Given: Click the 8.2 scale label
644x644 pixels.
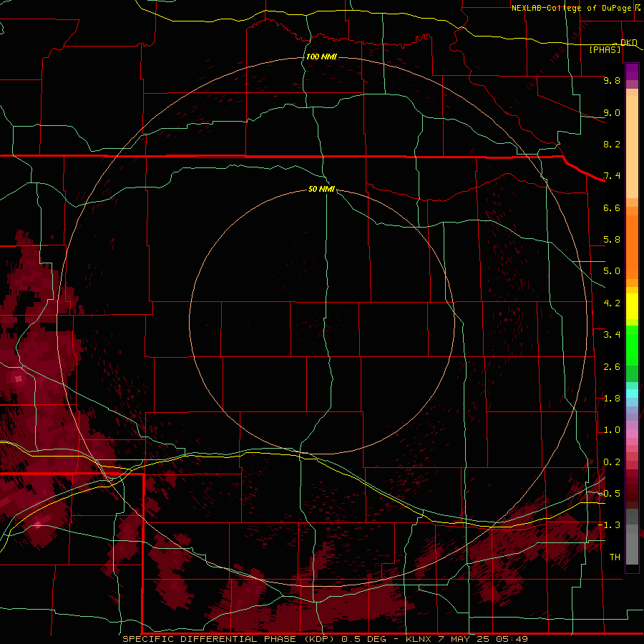Looking at the screenshot, I should pyautogui.click(x=612, y=144).
